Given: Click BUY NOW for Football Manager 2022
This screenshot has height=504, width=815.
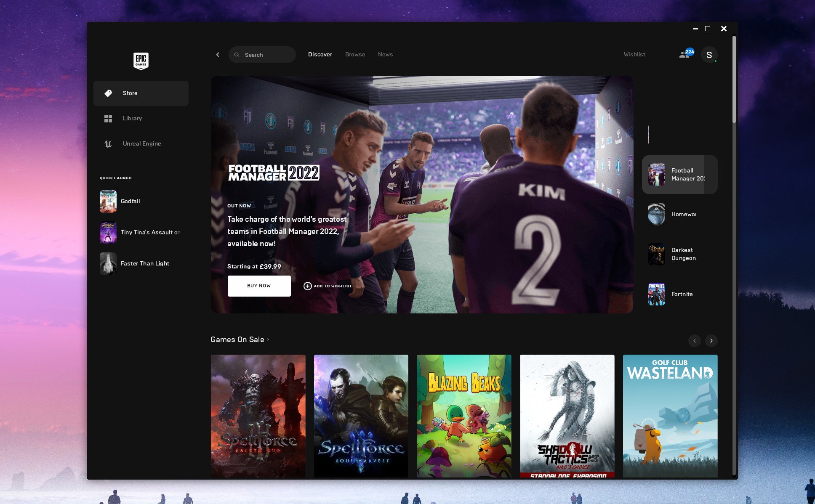Looking at the screenshot, I should 259,286.
